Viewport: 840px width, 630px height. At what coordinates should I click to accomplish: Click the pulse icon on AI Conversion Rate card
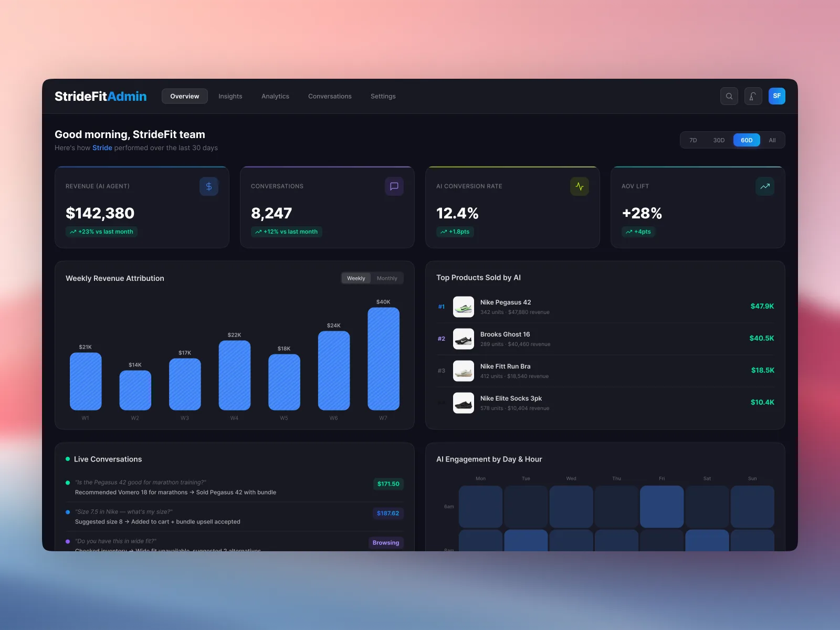[x=580, y=186]
